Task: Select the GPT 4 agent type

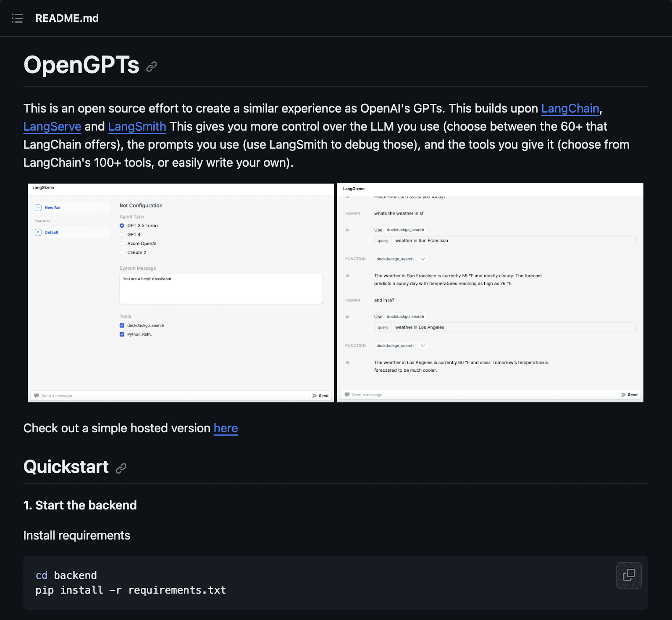Action: 122,234
